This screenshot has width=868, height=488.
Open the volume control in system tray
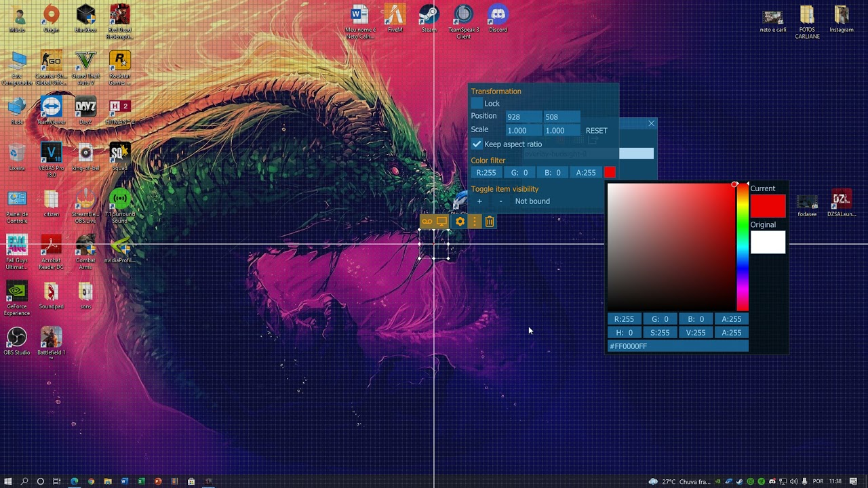793,482
